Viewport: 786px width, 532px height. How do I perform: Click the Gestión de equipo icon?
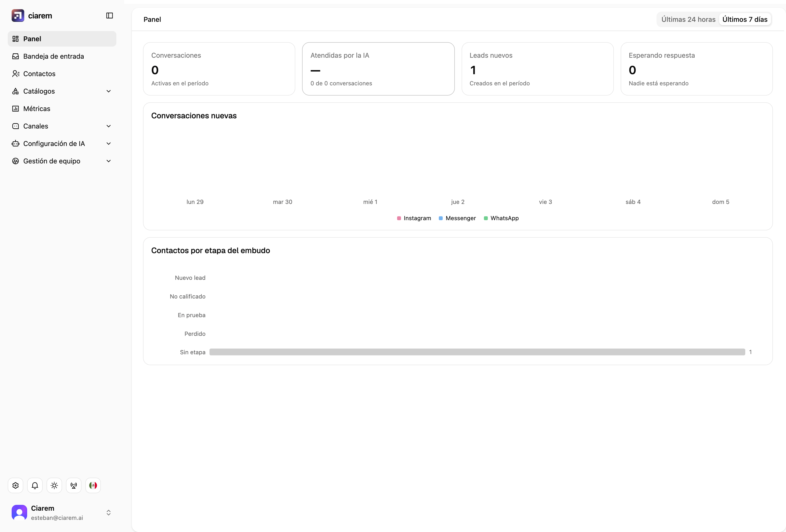pyautogui.click(x=16, y=161)
